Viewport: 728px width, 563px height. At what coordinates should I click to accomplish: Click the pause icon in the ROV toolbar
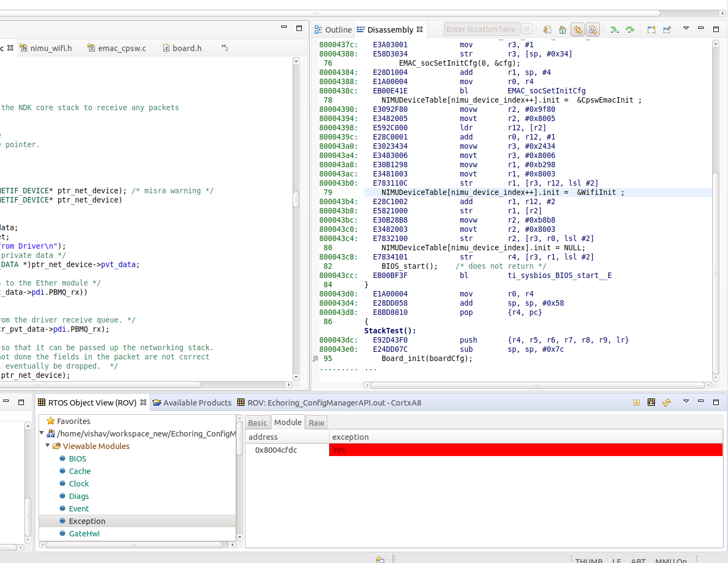point(636,402)
